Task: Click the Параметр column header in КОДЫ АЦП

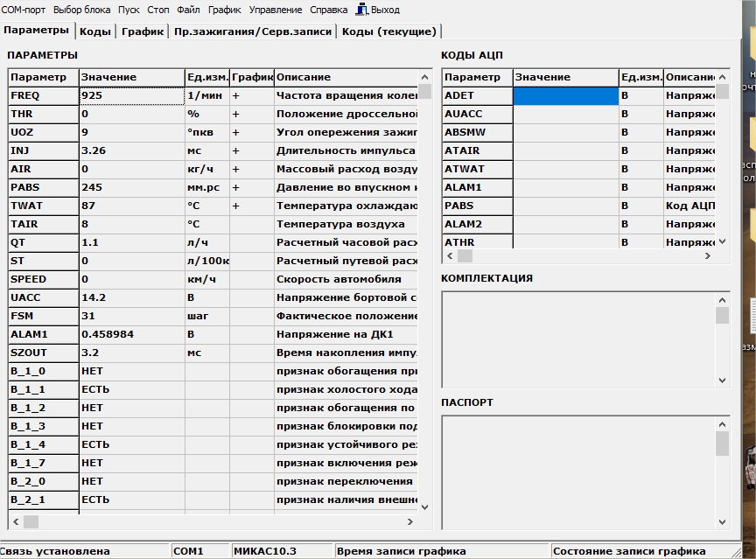Action: [x=477, y=77]
